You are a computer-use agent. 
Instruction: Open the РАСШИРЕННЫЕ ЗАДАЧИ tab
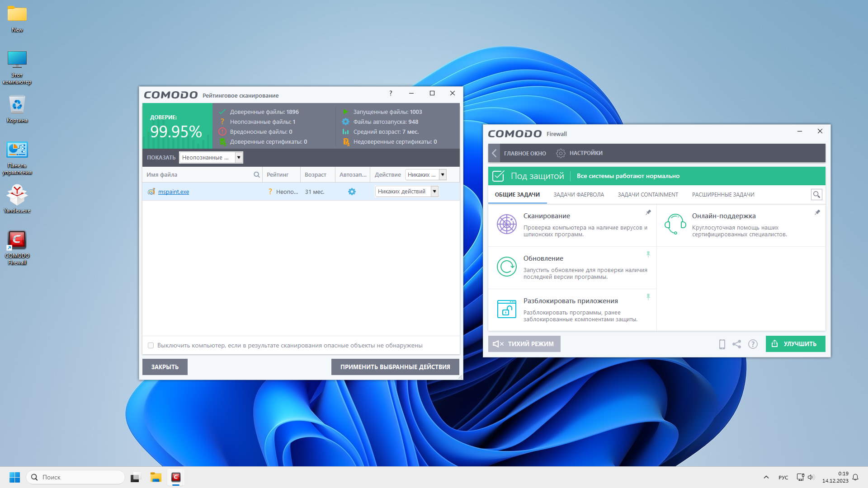click(x=723, y=195)
